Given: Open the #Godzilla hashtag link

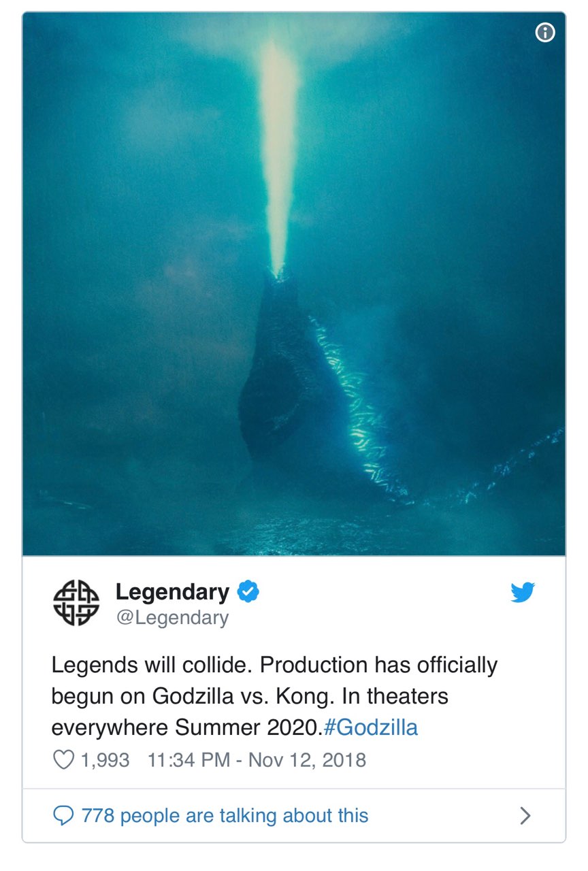Looking at the screenshot, I should click(x=371, y=727).
